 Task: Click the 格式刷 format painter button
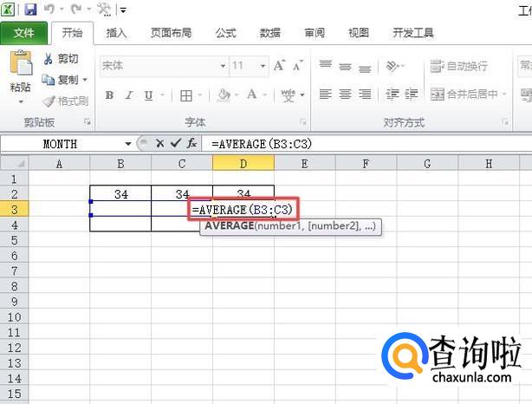tap(66, 101)
